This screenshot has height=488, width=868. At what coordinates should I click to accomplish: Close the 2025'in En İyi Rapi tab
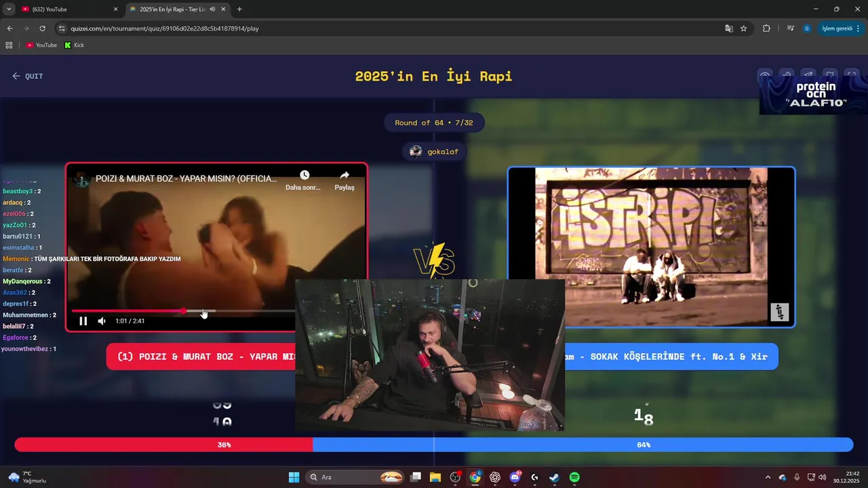click(x=223, y=9)
